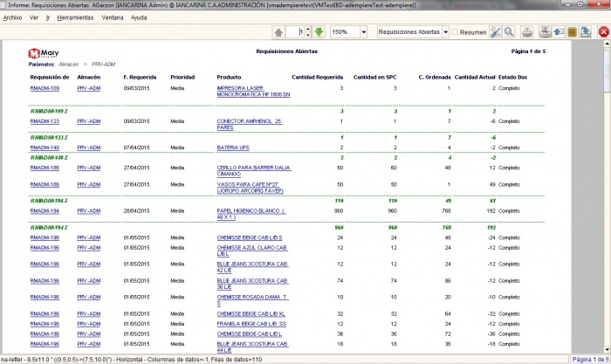The image size is (611, 364).
Task: Open product PAPEL HIGIENICO BLANCO link
Action: click(x=251, y=214)
